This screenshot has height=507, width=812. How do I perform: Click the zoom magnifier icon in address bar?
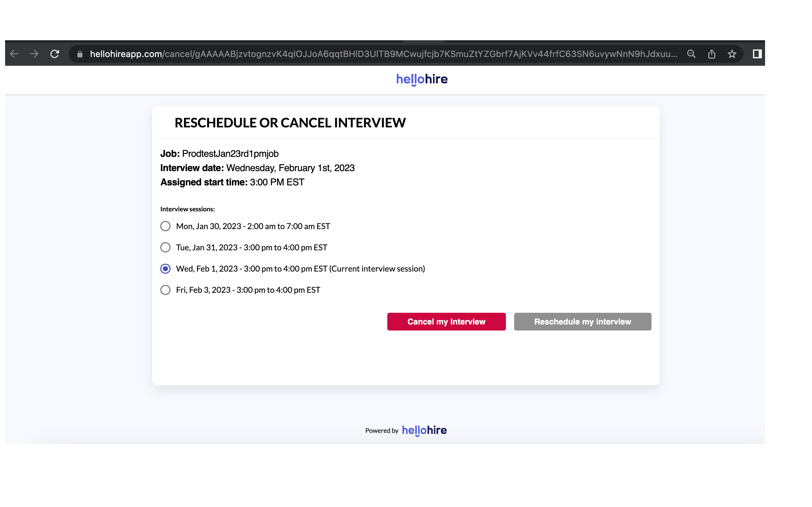click(x=691, y=54)
